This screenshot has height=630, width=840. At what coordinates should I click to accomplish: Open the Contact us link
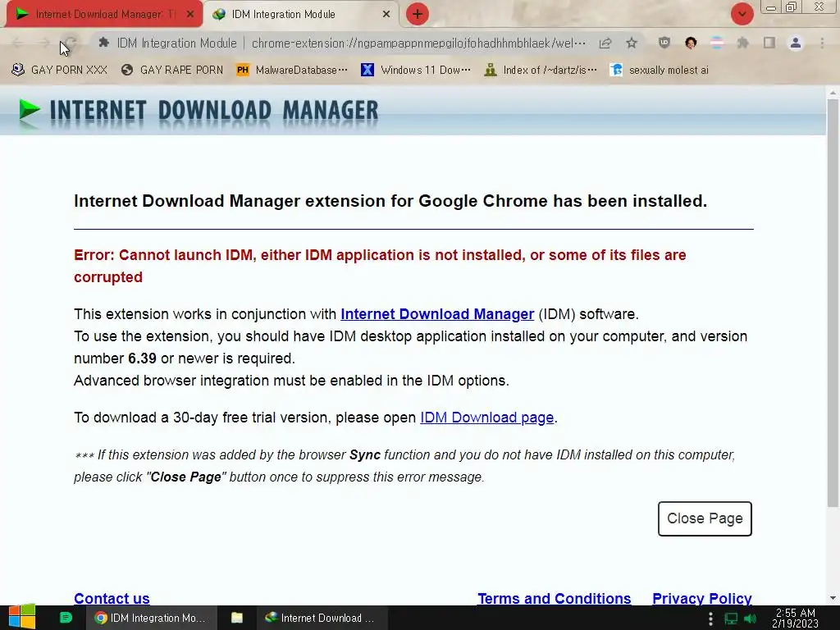[x=112, y=598]
